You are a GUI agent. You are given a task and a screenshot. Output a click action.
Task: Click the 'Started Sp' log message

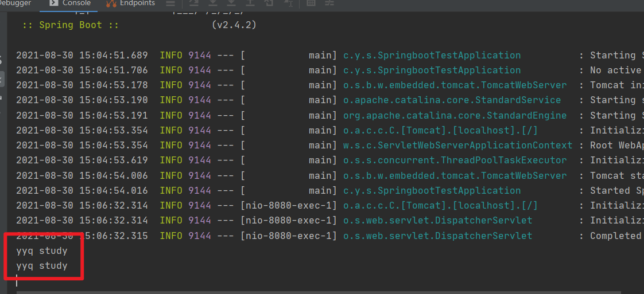click(616, 191)
